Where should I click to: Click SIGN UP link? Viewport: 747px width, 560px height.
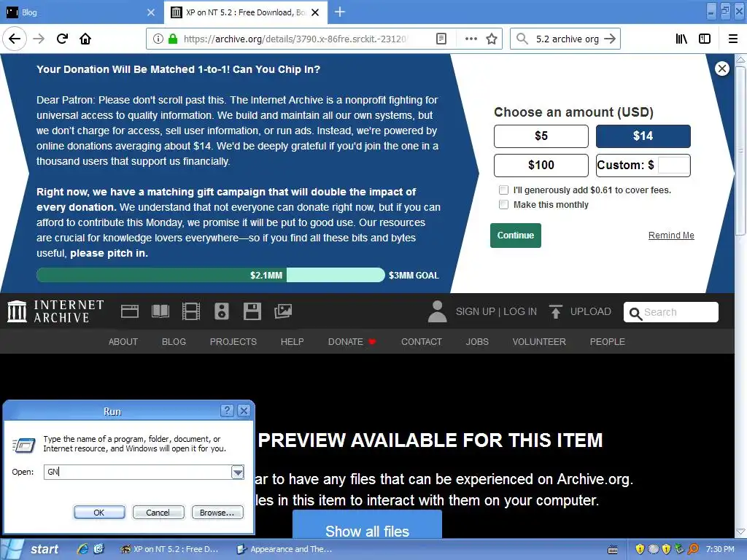(x=476, y=311)
